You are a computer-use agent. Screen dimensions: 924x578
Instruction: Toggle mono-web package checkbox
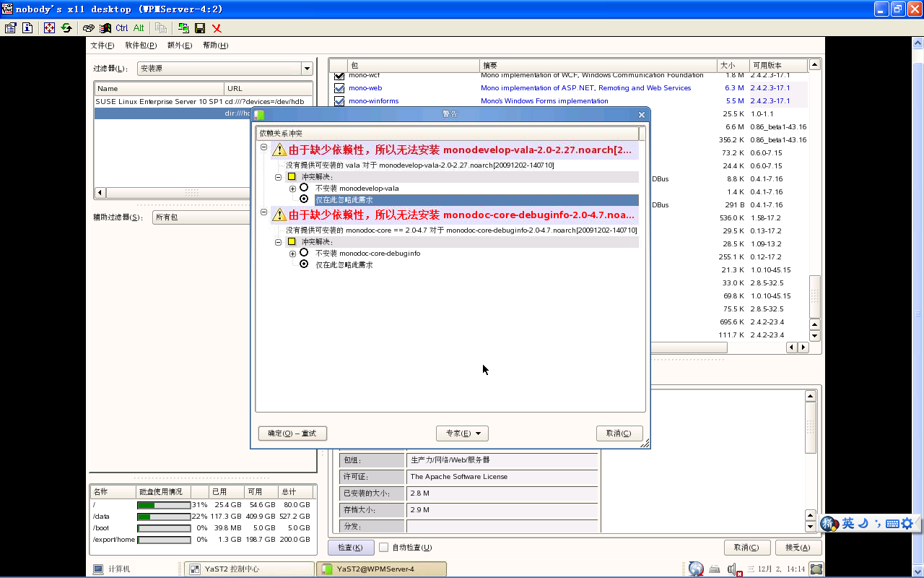[339, 88]
